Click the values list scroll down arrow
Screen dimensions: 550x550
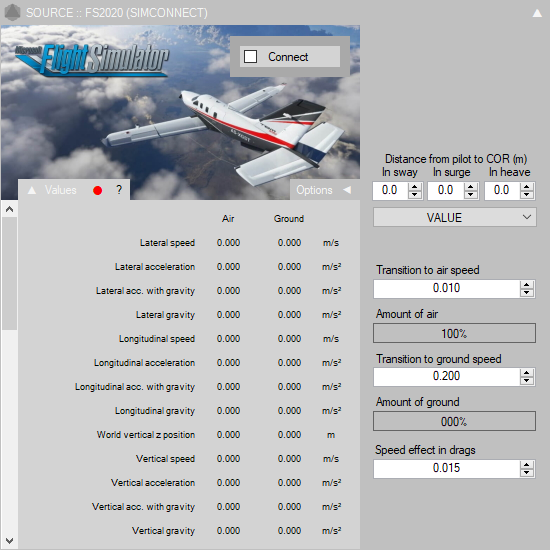pyautogui.click(x=9, y=541)
